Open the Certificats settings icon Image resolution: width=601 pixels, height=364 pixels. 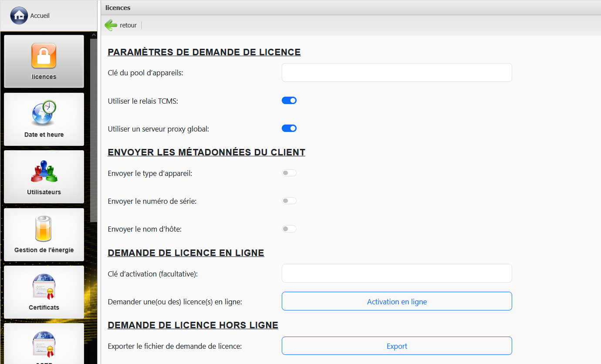click(44, 286)
